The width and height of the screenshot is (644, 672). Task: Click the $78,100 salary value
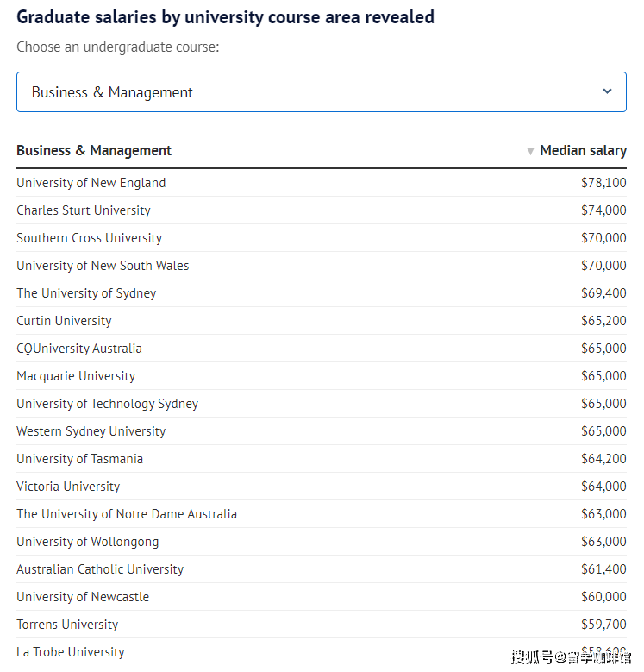(x=603, y=183)
